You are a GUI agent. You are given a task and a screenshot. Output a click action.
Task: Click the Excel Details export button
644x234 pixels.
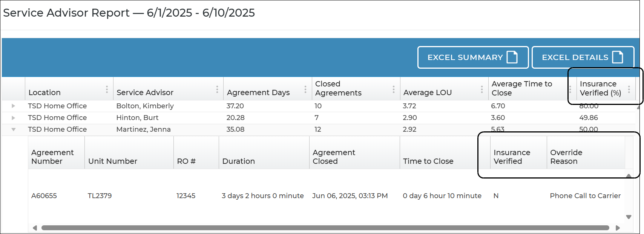(583, 57)
